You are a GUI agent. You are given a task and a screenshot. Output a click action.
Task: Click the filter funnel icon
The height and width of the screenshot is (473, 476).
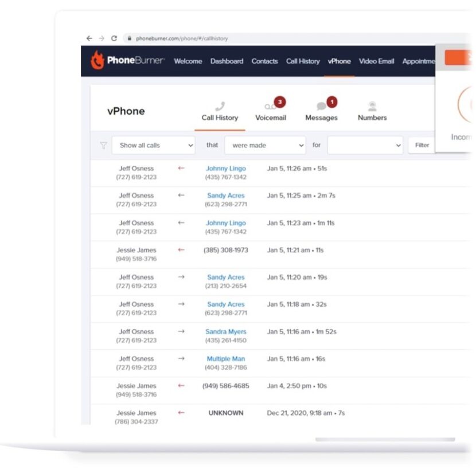pos(103,145)
